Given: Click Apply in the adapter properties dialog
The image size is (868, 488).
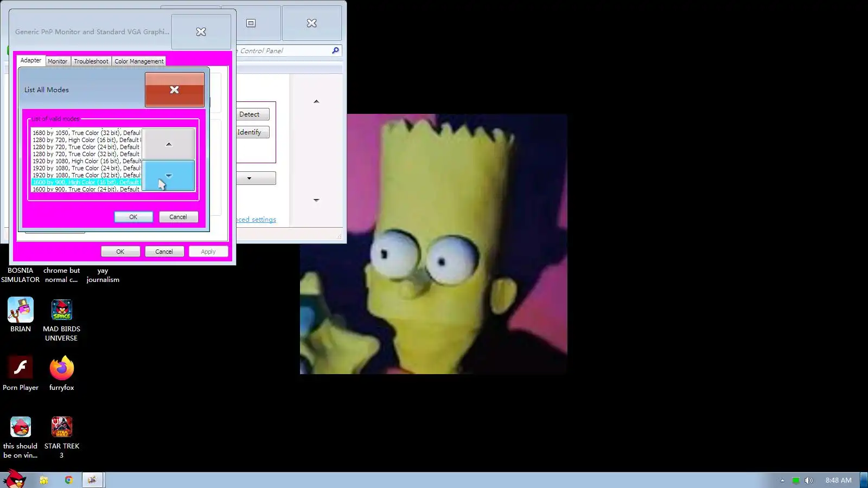Looking at the screenshot, I should (208, 252).
